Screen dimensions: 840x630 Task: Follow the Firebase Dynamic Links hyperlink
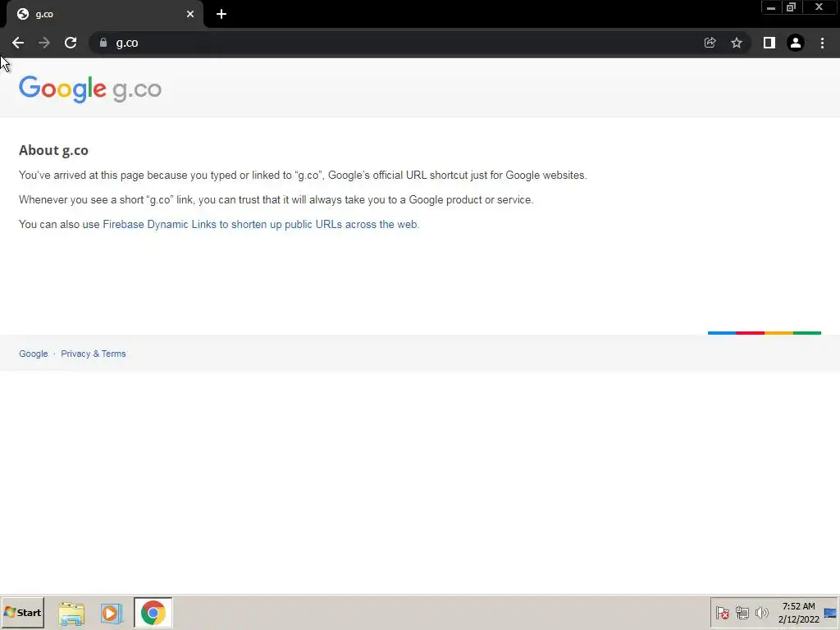261,225
